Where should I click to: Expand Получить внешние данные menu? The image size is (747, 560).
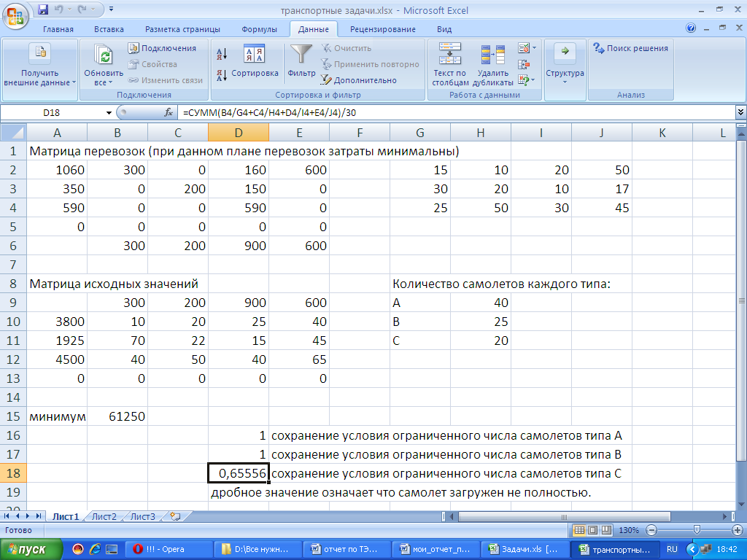(x=40, y=66)
